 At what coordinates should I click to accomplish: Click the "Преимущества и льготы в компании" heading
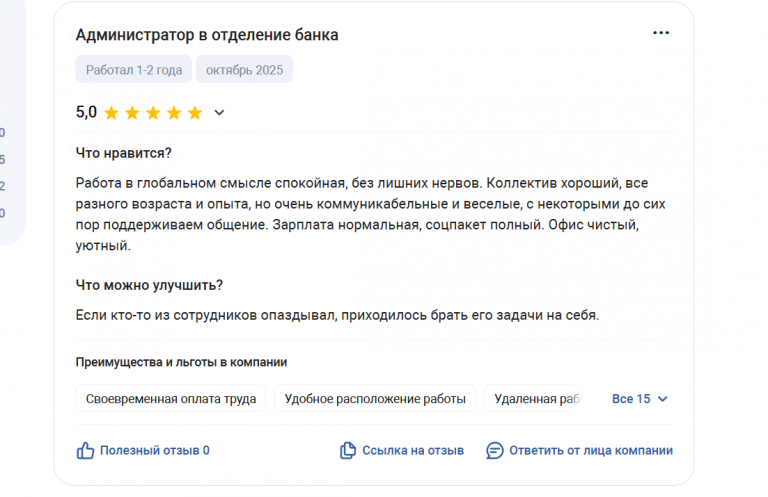click(x=182, y=362)
